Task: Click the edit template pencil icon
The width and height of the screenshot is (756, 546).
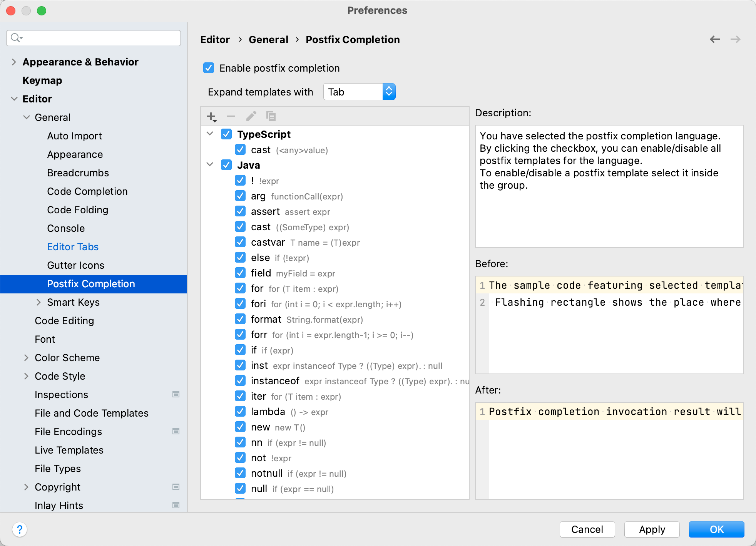Action: (x=251, y=116)
